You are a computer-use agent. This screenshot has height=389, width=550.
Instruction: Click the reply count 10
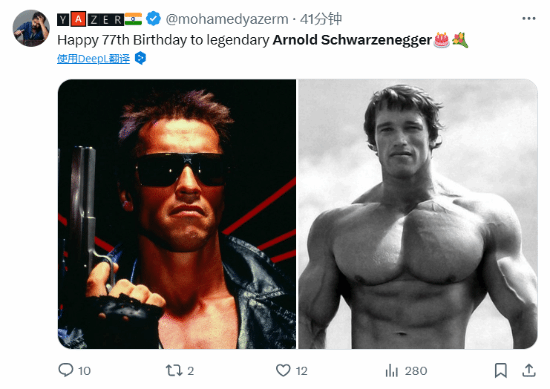tap(84, 371)
